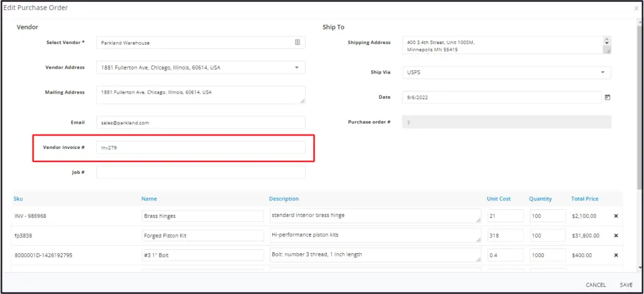Expand the Vendor Address dropdown
The image size is (644, 294).
coord(297,68)
